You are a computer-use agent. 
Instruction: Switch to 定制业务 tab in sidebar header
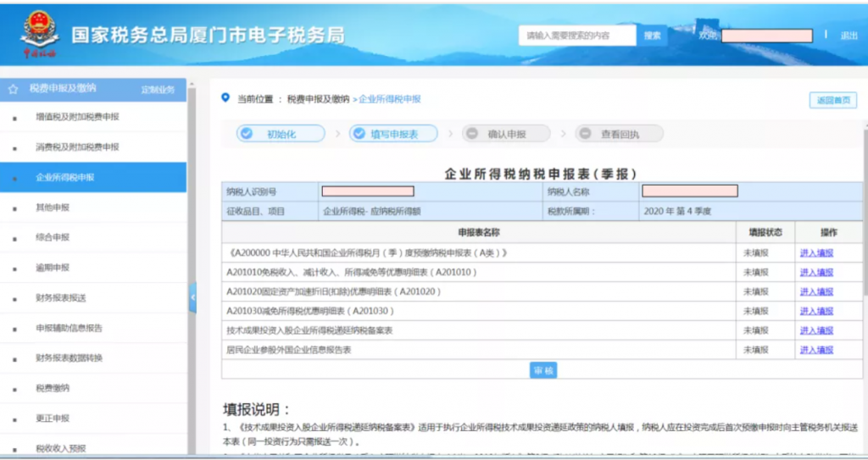pyautogui.click(x=157, y=90)
